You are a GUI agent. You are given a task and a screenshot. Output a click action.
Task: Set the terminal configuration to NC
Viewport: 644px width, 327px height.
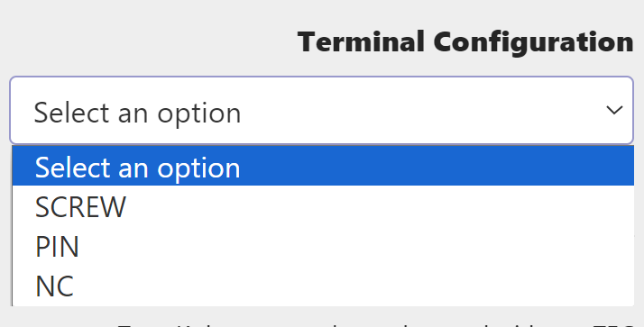[323, 286]
